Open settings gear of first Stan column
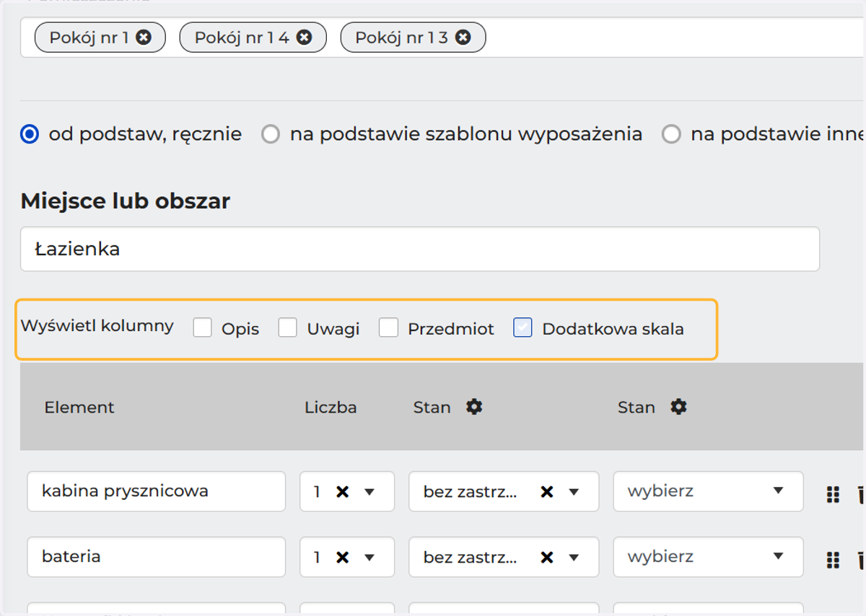866x616 pixels. tap(474, 407)
